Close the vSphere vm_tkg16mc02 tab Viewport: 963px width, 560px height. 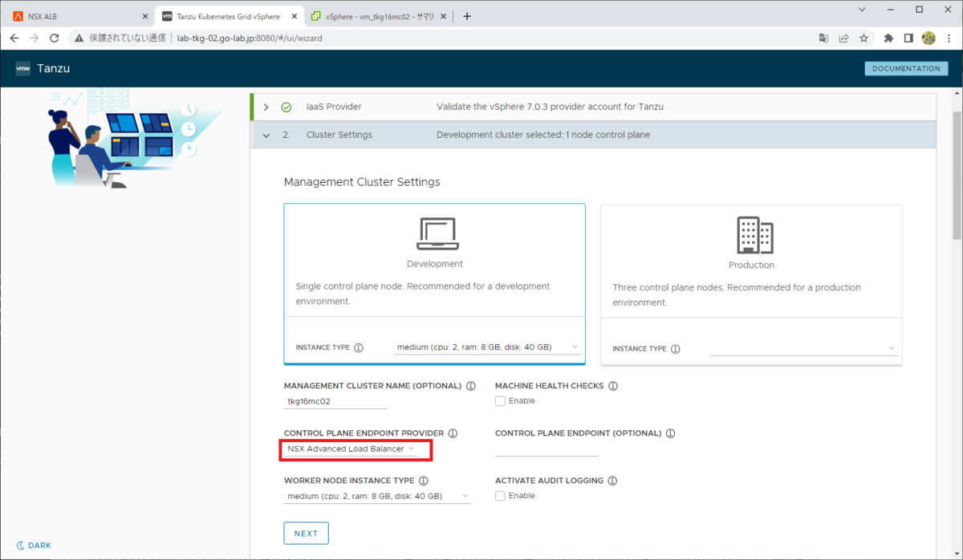445,16
